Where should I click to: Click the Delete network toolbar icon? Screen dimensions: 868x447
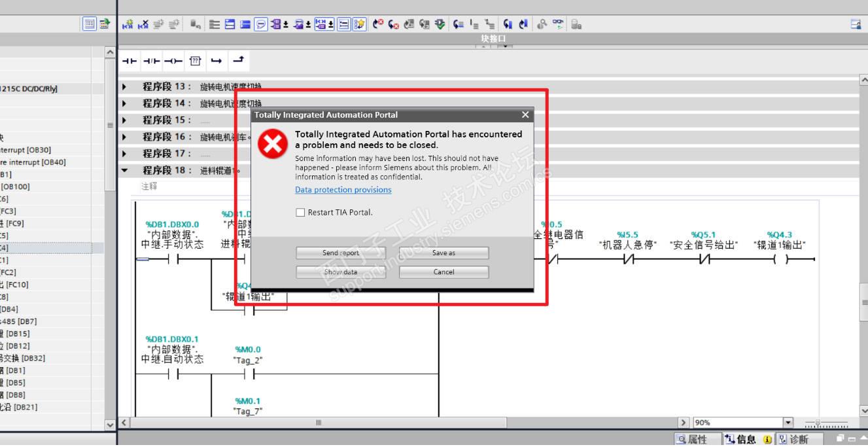143,24
